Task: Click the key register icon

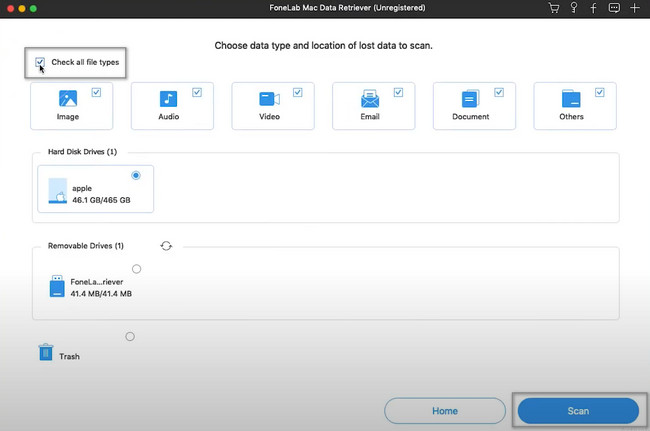Action: pos(573,8)
